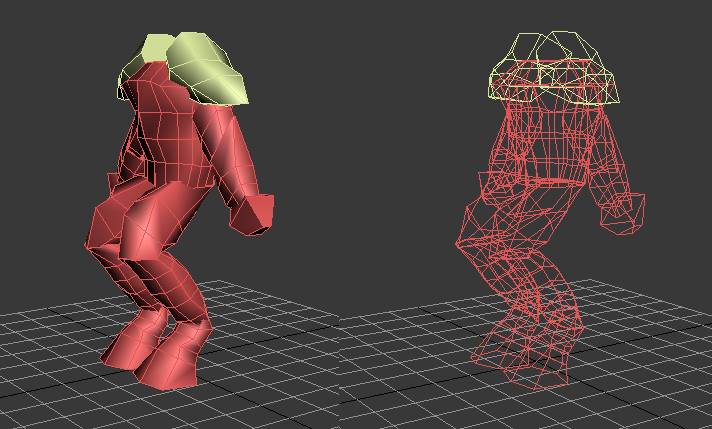Select the yellow wireframe shoulder armor

coord(553,68)
